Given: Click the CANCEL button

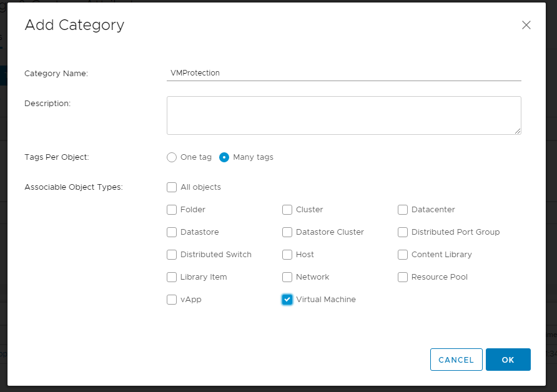Looking at the screenshot, I should pyautogui.click(x=456, y=360).
